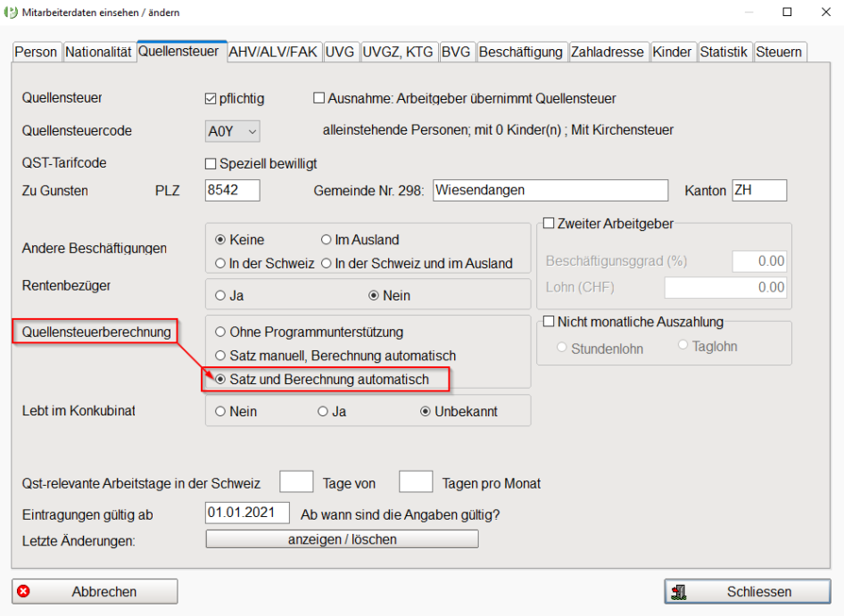Screen dimensions: 844x616
Task: Go to the BVG tab
Action: [457, 53]
